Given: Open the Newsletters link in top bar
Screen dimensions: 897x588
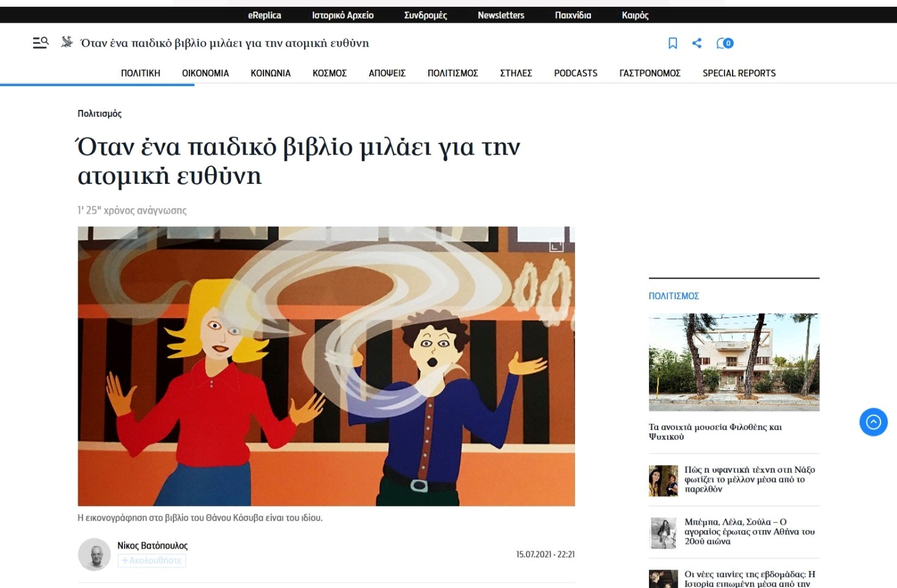Looking at the screenshot, I should [500, 15].
